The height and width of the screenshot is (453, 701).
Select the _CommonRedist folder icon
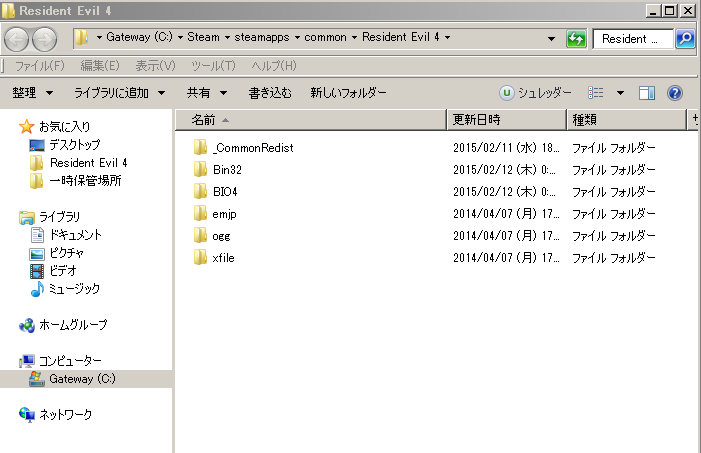click(x=200, y=147)
